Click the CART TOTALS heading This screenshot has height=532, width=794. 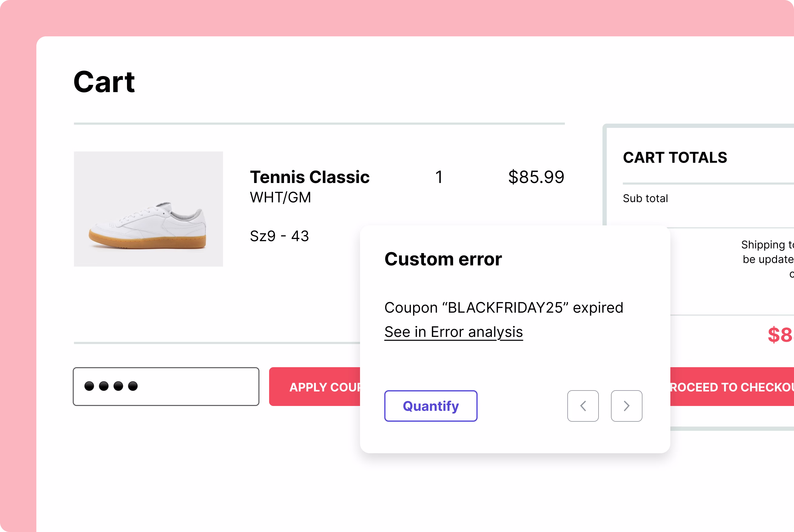(x=675, y=158)
